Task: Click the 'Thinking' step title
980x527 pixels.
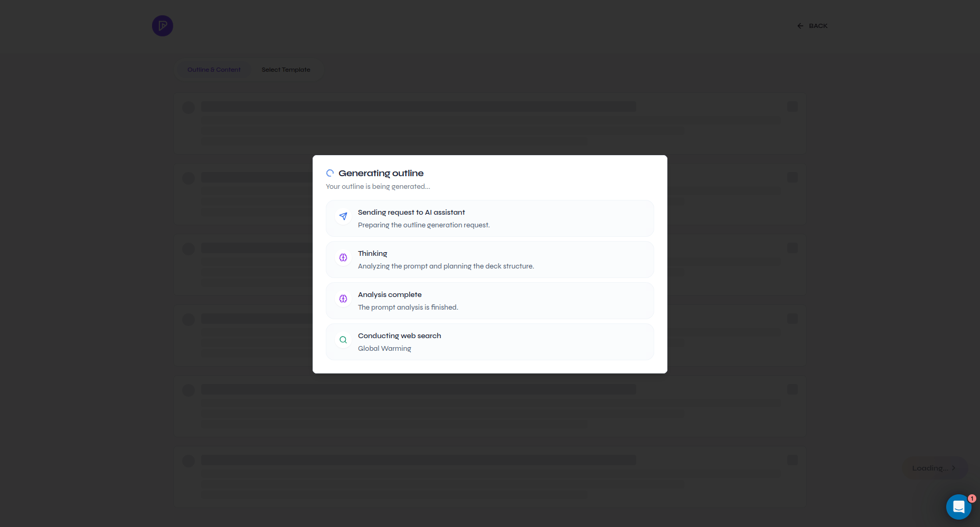Action: (373, 254)
